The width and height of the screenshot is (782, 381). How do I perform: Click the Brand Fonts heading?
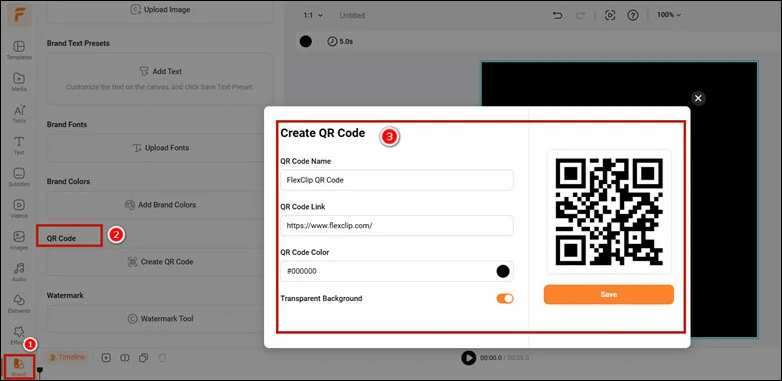click(67, 125)
